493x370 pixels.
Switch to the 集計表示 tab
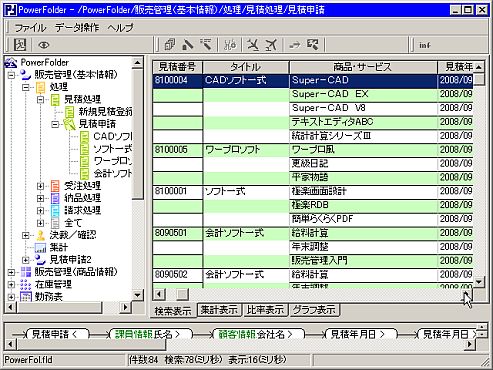[x=219, y=310]
